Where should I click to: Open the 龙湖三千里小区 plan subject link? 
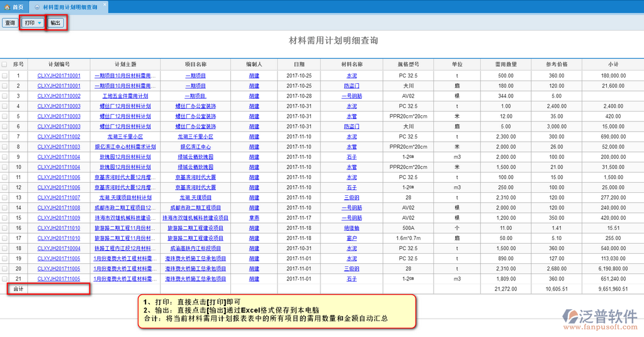[x=122, y=137]
